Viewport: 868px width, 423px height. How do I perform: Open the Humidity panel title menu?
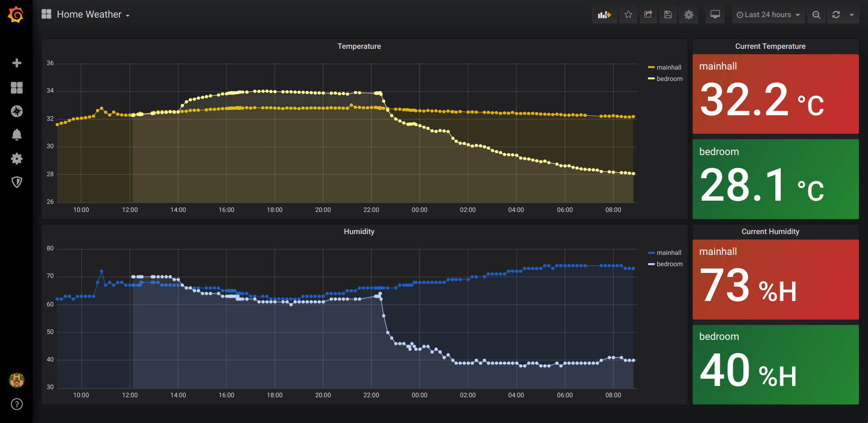click(x=359, y=231)
